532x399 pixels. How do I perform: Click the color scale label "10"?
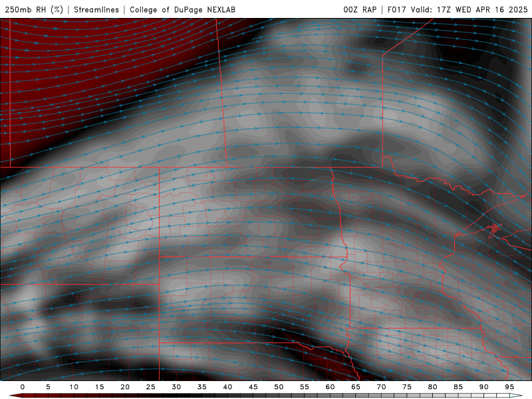pos(74,387)
